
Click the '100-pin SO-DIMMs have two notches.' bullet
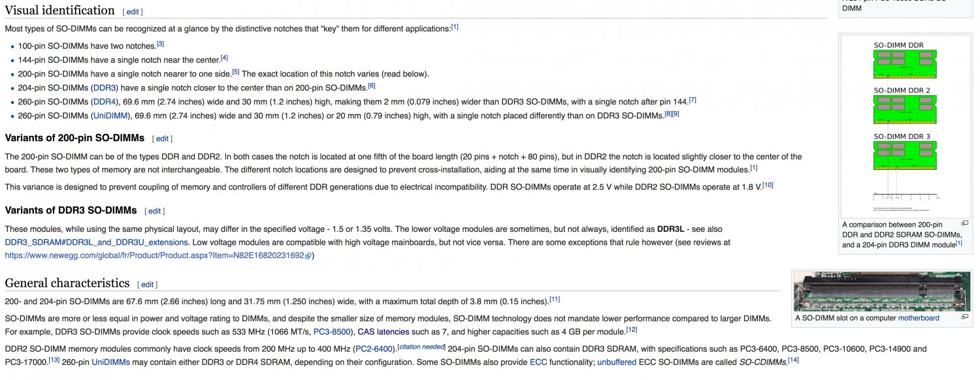coord(87,46)
